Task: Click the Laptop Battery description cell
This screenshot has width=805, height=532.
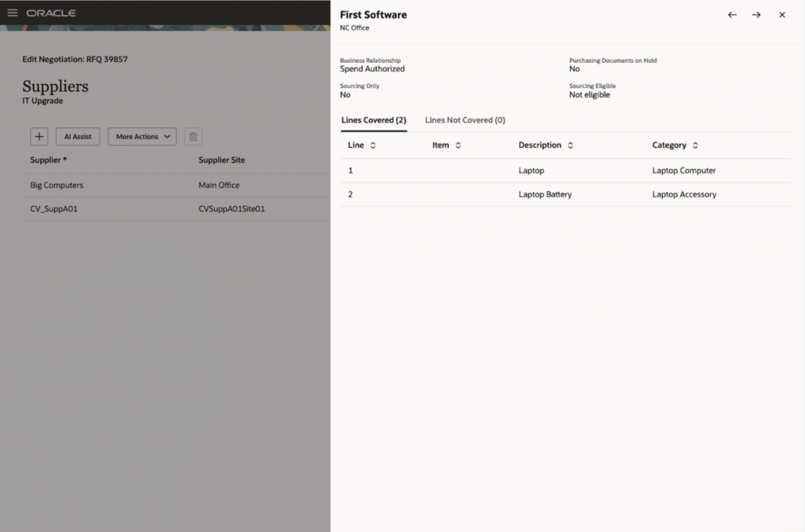Action: click(x=545, y=194)
